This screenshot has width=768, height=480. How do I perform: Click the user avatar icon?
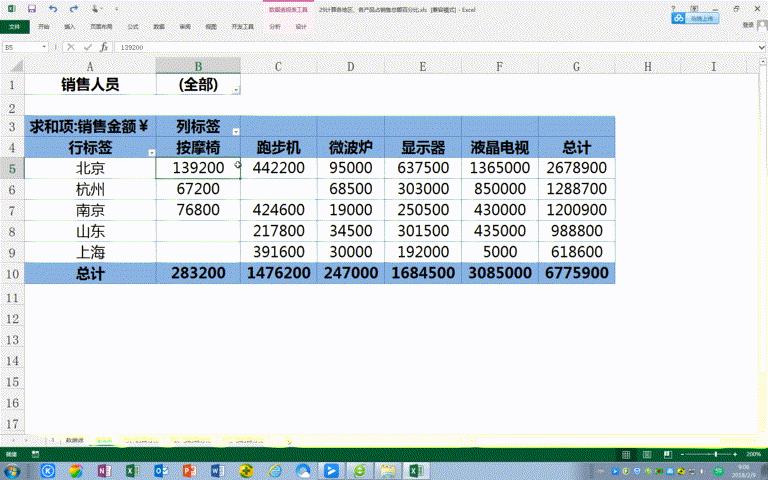click(762, 24)
